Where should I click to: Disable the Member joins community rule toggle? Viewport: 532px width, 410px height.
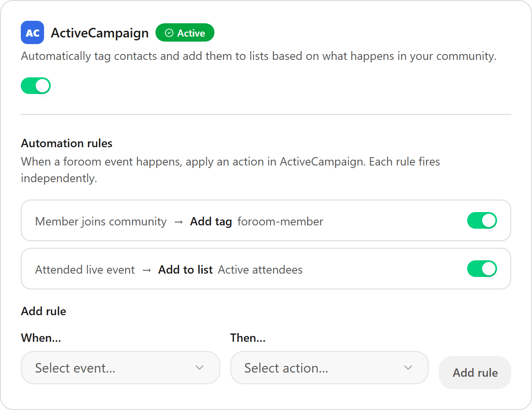pyautogui.click(x=482, y=220)
